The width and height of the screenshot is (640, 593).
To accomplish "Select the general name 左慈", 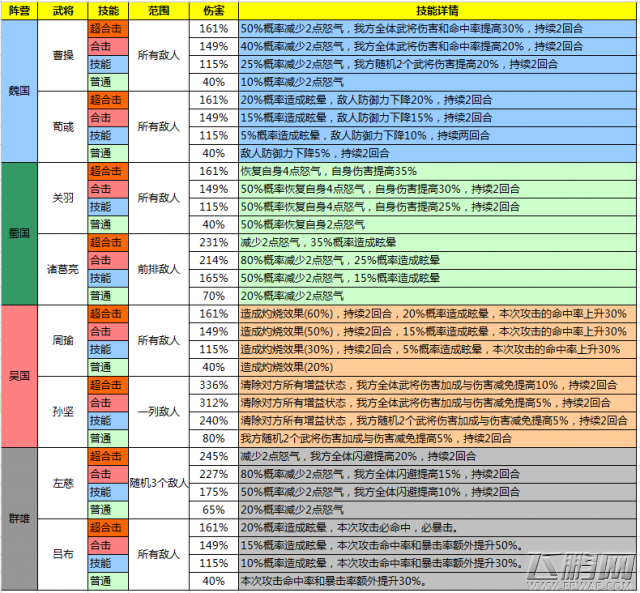I will (63, 483).
